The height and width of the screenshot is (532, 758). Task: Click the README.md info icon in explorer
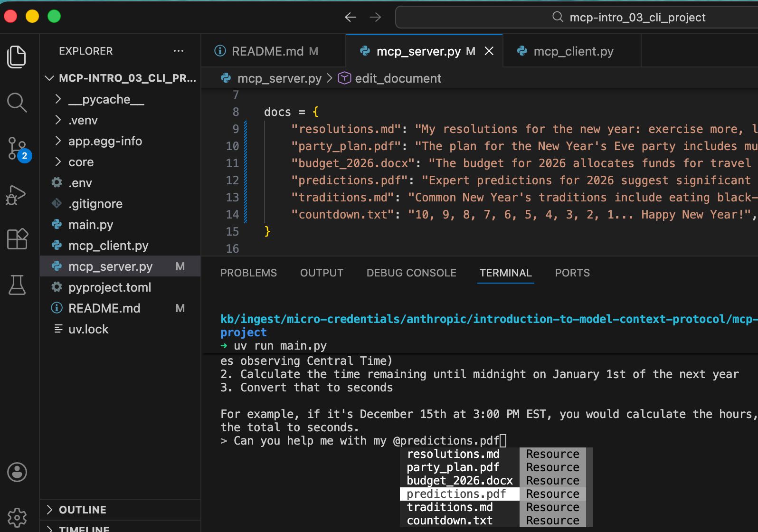pyautogui.click(x=57, y=308)
